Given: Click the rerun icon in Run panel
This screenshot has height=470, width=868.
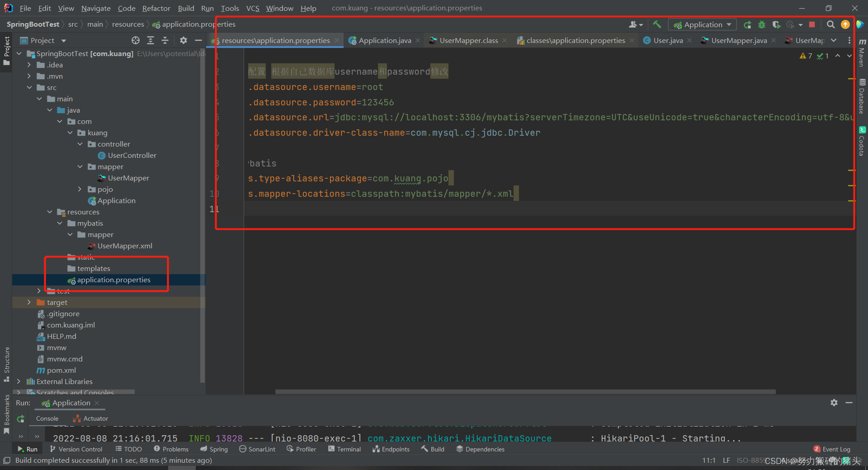Looking at the screenshot, I should pyautogui.click(x=20, y=419).
